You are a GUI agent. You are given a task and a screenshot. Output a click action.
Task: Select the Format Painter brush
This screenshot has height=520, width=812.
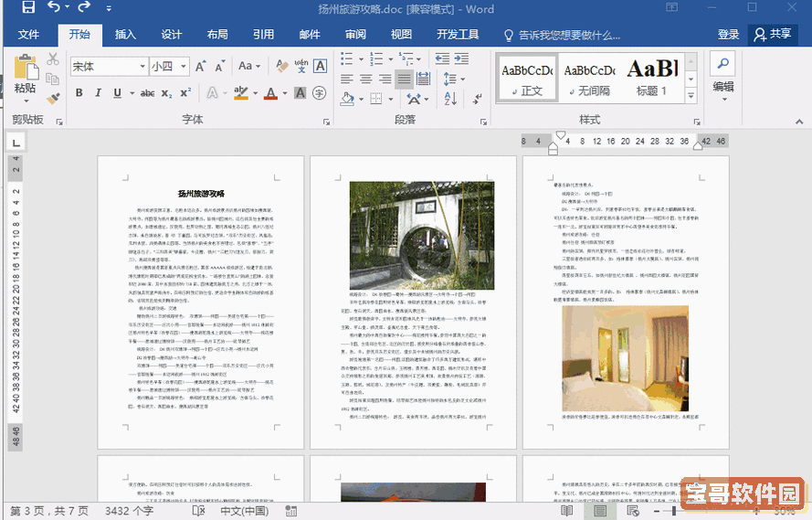[x=52, y=98]
